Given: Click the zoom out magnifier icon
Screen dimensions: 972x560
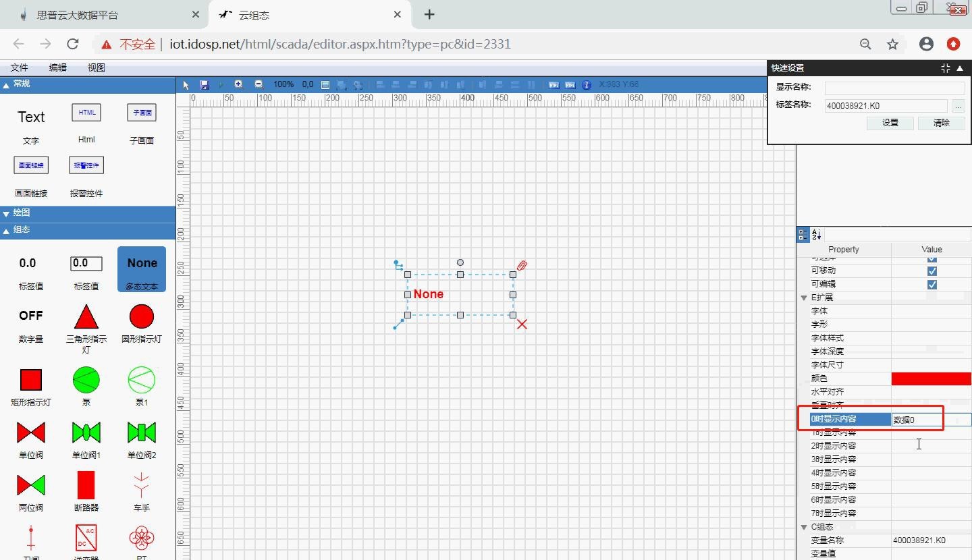Looking at the screenshot, I should point(259,84).
